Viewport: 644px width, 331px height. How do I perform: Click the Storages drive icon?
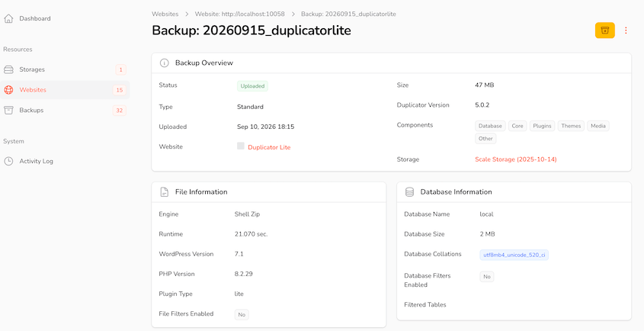[x=8, y=69]
